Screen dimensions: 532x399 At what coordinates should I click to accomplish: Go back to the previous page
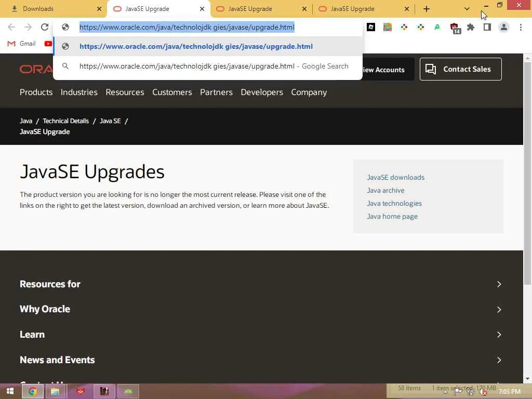coord(11,27)
